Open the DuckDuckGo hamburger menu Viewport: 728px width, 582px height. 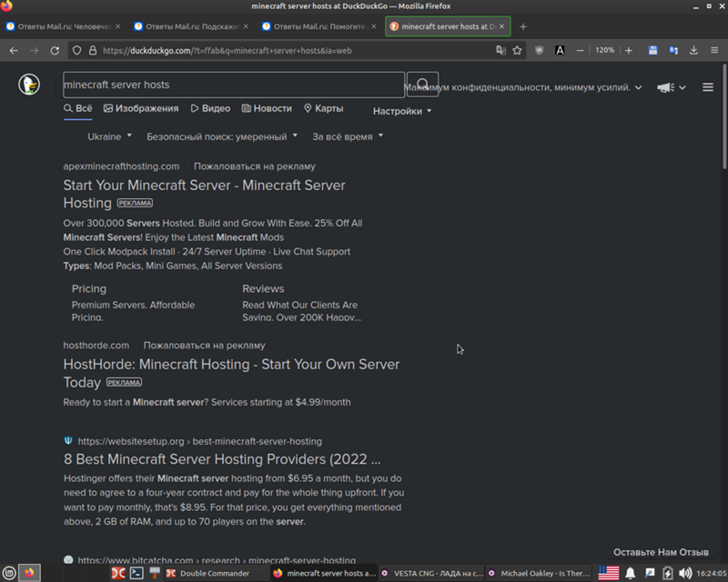(x=708, y=87)
